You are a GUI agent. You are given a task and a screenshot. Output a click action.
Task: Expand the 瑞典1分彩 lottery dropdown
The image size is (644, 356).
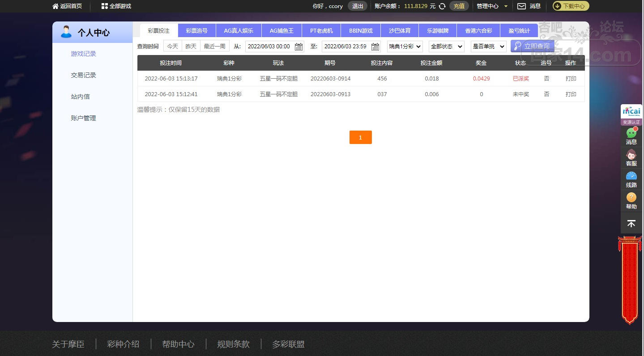[x=405, y=47]
